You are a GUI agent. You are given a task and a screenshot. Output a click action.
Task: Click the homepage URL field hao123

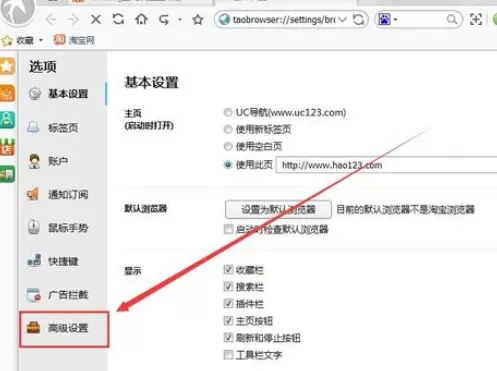click(x=386, y=165)
